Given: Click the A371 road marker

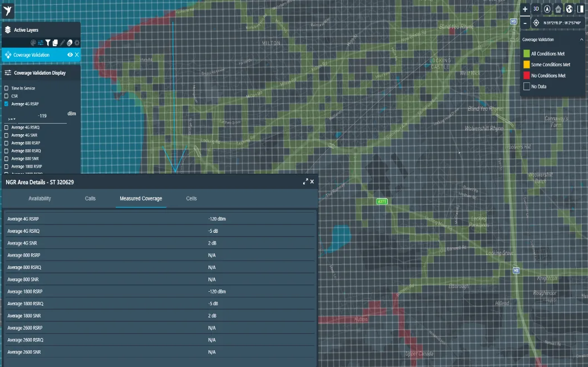Looking at the screenshot, I should tap(382, 202).
